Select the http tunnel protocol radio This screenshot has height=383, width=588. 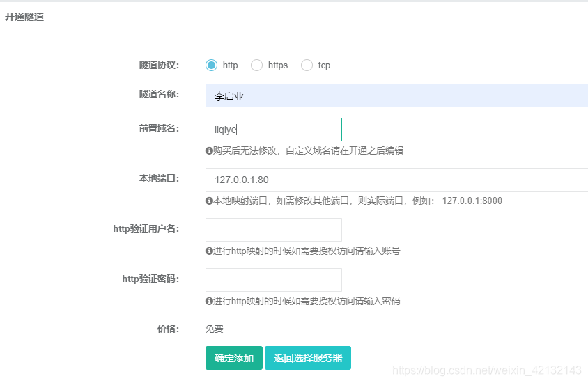212,65
